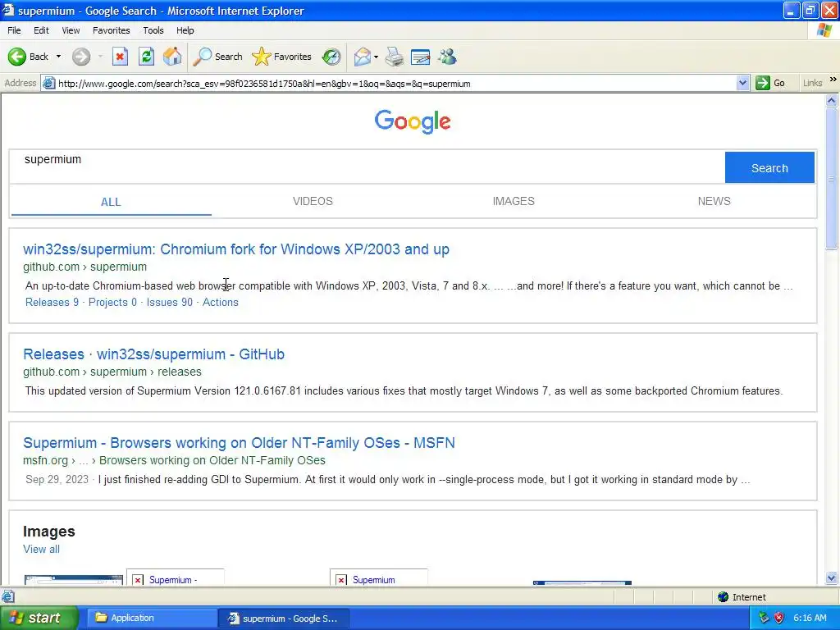Image resolution: width=840 pixels, height=630 pixels.
Task: Click the 6:16 AM system clock
Action: click(x=810, y=618)
